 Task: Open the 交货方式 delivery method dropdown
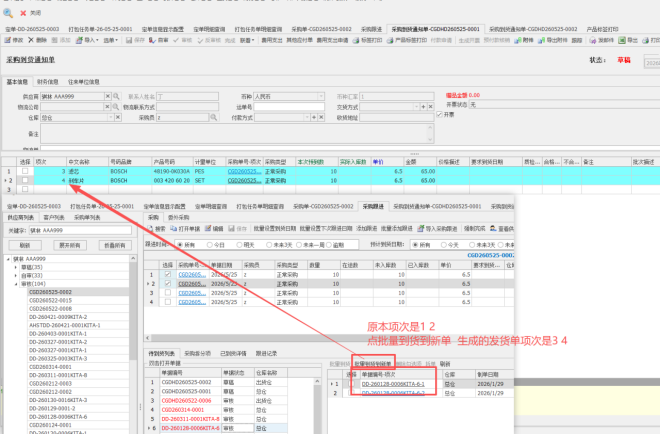[416, 107]
